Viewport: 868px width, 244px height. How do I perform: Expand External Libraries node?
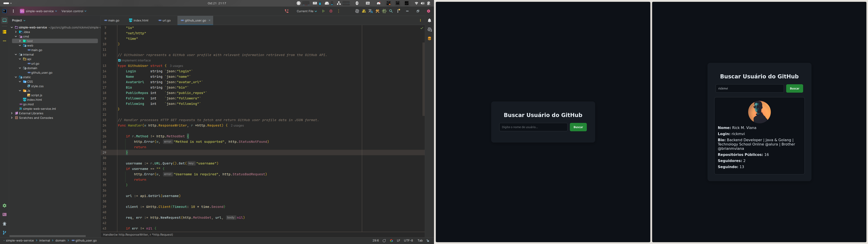pyautogui.click(x=12, y=113)
